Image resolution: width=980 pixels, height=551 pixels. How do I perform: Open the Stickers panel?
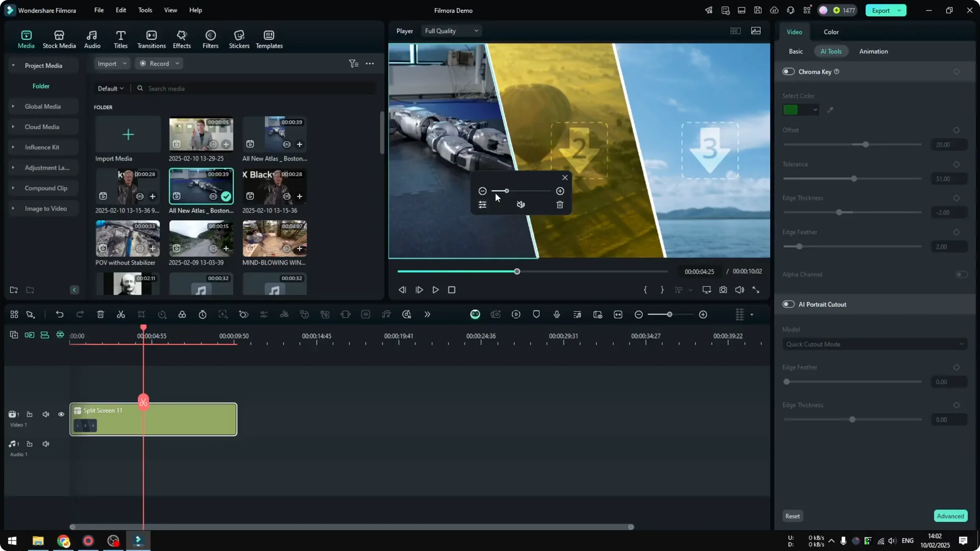coord(239,39)
